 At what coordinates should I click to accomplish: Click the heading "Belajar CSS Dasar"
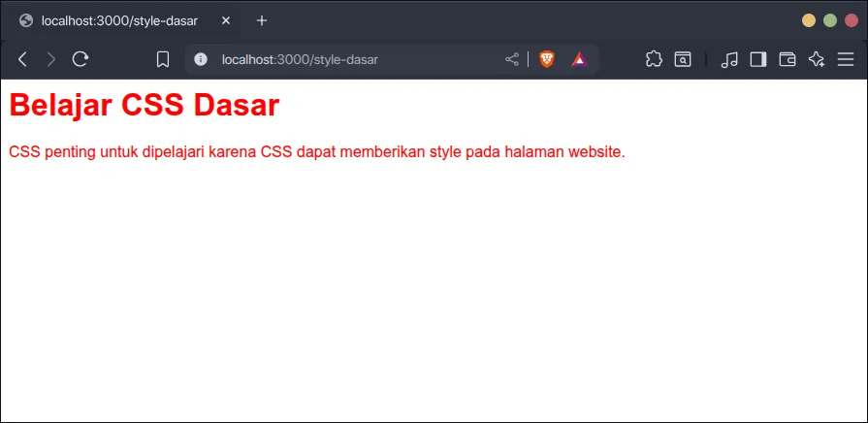pos(145,104)
